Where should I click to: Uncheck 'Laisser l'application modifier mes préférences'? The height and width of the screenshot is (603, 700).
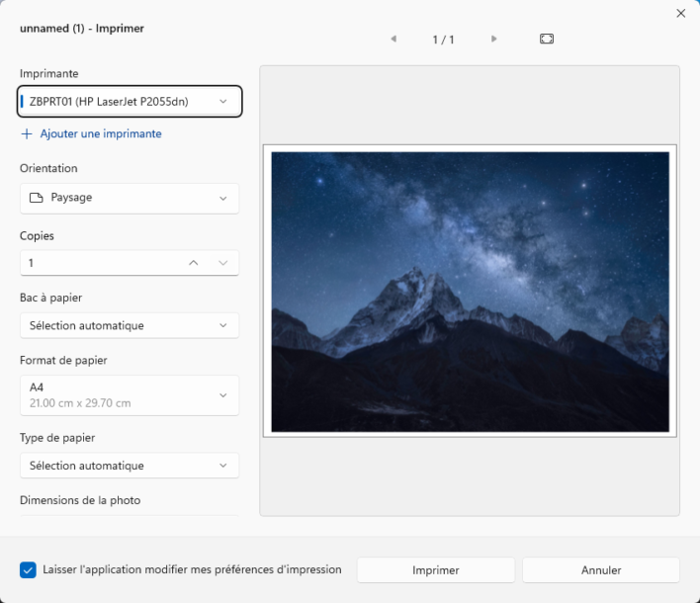point(29,570)
